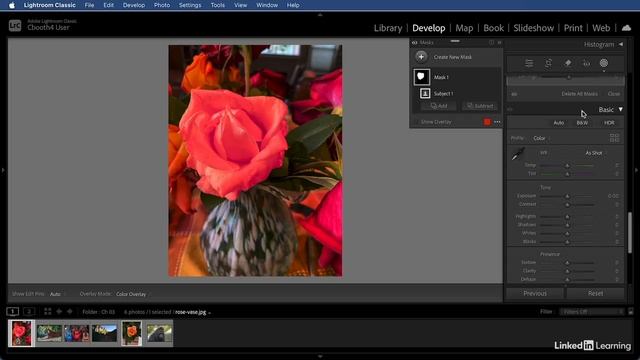Switch to the Book module
Image resolution: width=640 pixels, height=360 pixels.
click(x=493, y=28)
